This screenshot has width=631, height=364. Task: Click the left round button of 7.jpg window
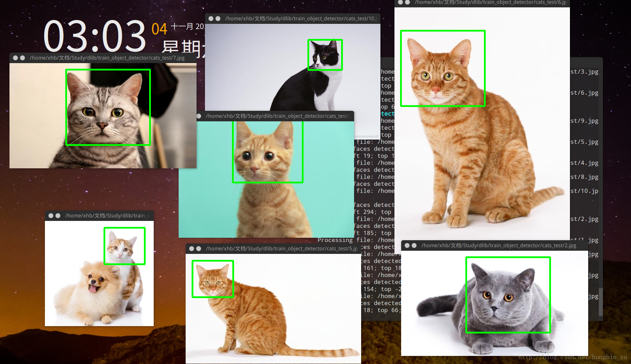pos(15,58)
